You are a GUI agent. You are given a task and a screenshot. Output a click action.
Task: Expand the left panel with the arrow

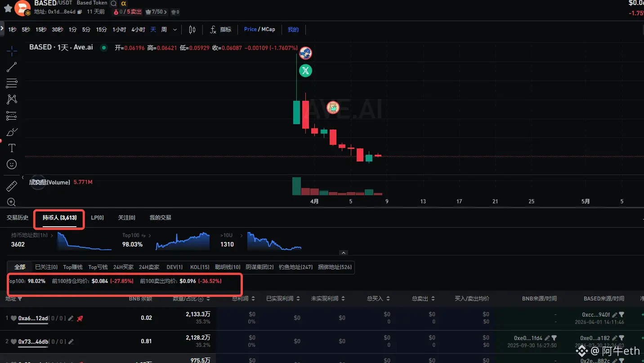[x=2, y=29]
